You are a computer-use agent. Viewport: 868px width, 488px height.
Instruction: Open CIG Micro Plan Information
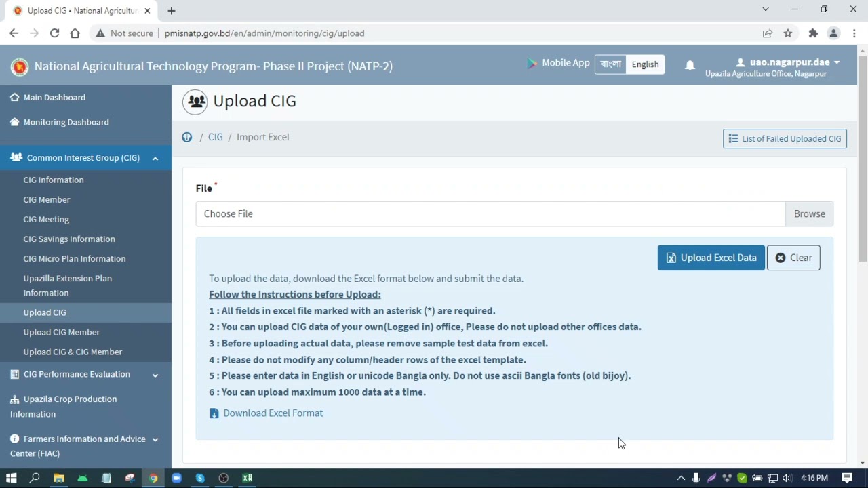click(75, 258)
